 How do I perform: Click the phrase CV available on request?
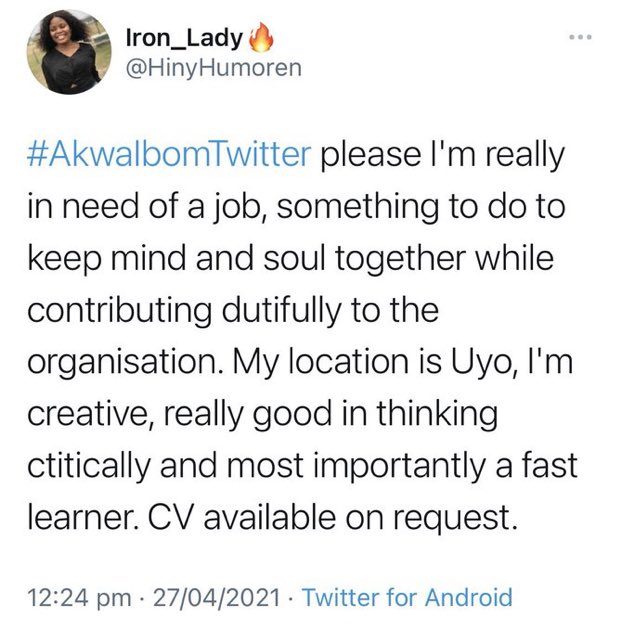pos(332,517)
